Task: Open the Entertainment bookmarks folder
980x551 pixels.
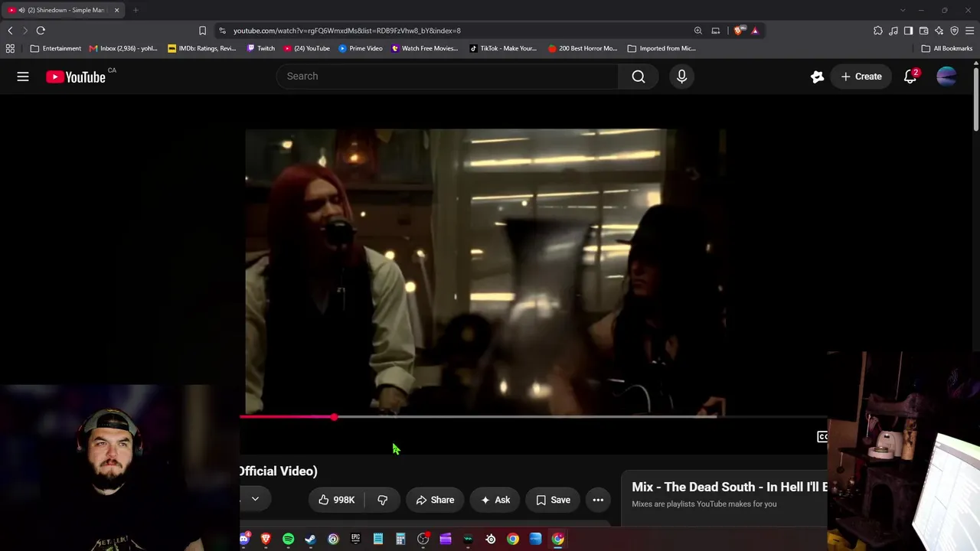Action: [55, 48]
